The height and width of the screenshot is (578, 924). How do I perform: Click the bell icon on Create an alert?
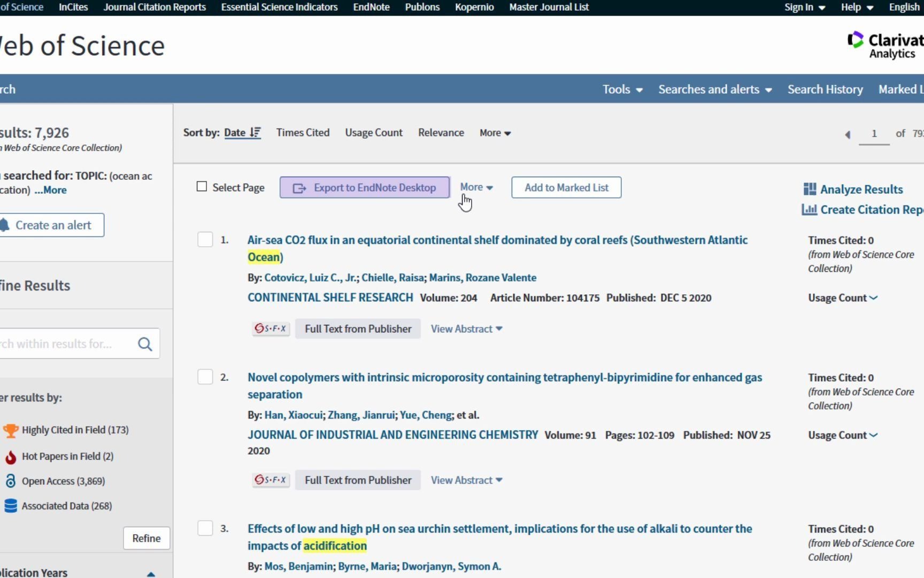pyautogui.click(x=4, y=225)
